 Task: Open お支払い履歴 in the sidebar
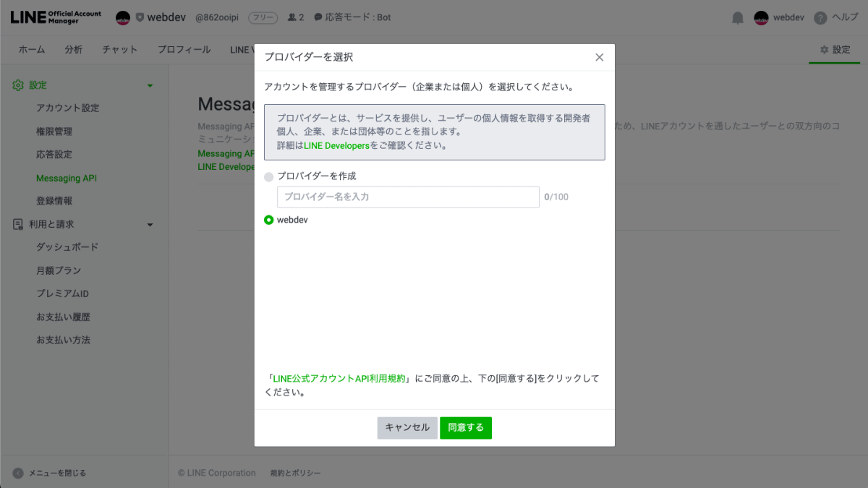[x=64, y=317]
